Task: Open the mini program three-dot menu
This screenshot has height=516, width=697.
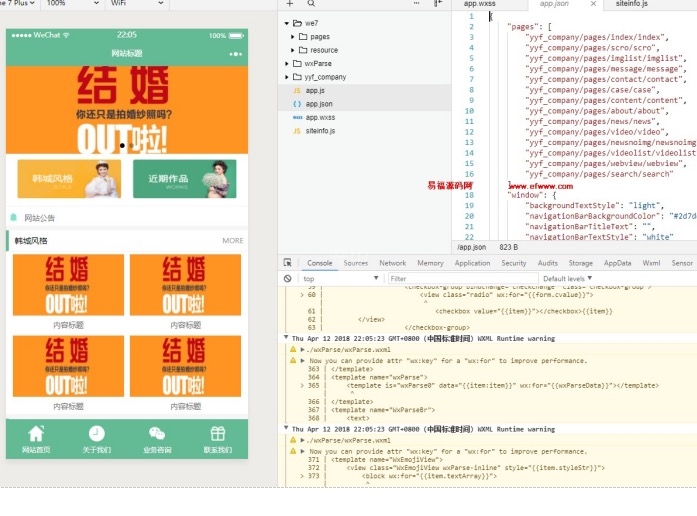Action: pos(235,53)
